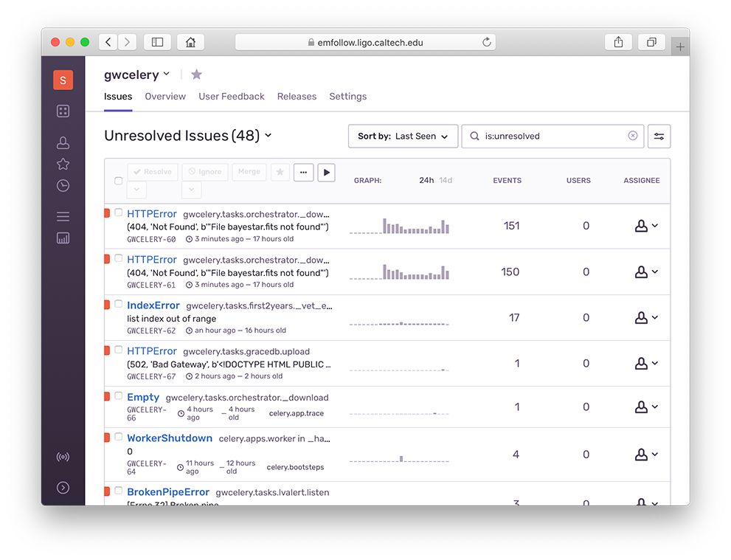The image size is (731, 560).
Task: Open the WorkerShutdown issue link
Action: (x=170, y=438)
